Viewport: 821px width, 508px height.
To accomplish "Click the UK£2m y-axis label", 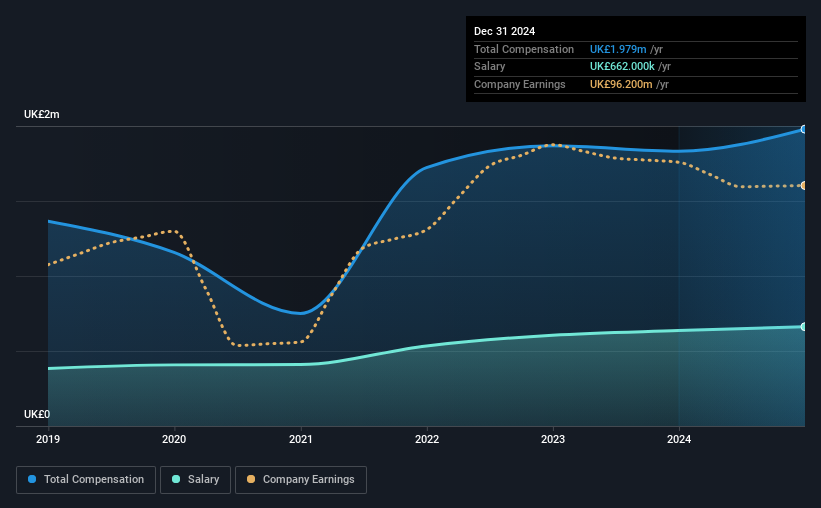I will [x=42, y=115].
